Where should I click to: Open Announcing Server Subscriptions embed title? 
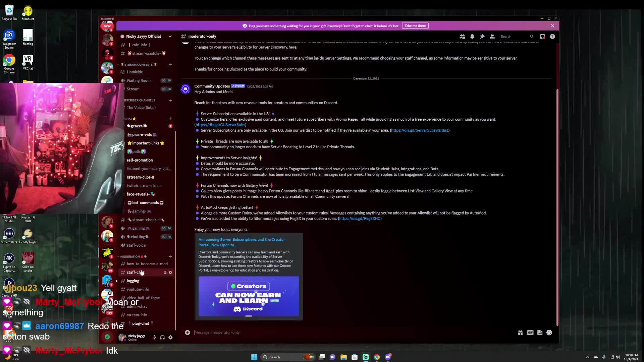(x=241, y=242)
